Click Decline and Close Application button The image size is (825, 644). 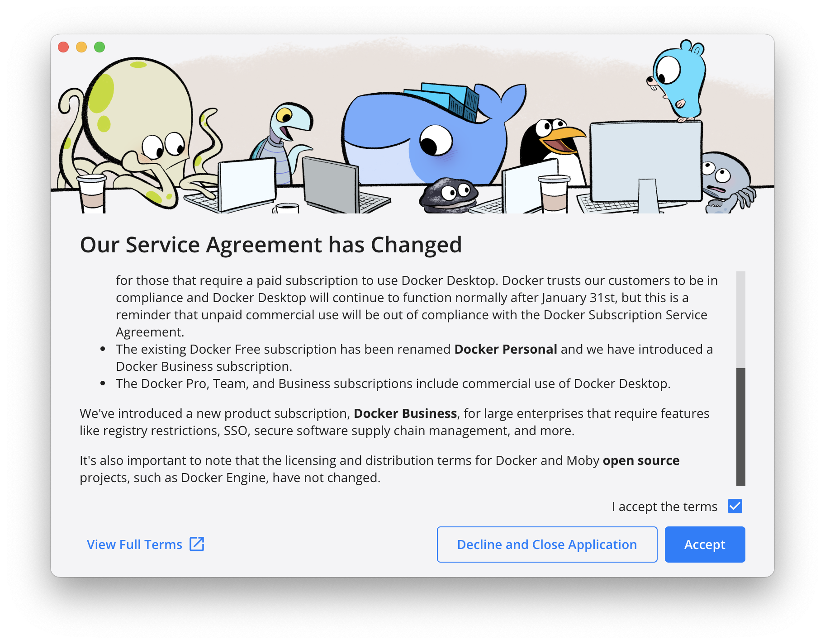pyautogui.click(x=547, y=545)
